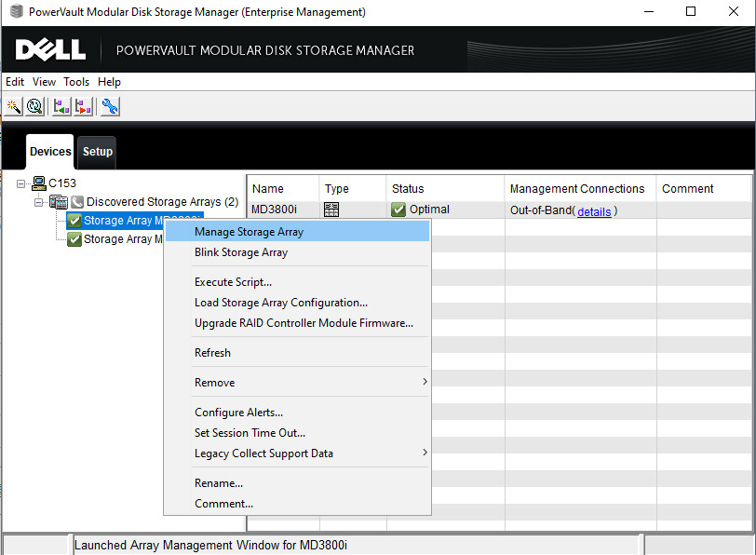Screen dimensions: 756x555
Task: Click the array type icon in MD3800i row
Action: click(x=331, y=210)
